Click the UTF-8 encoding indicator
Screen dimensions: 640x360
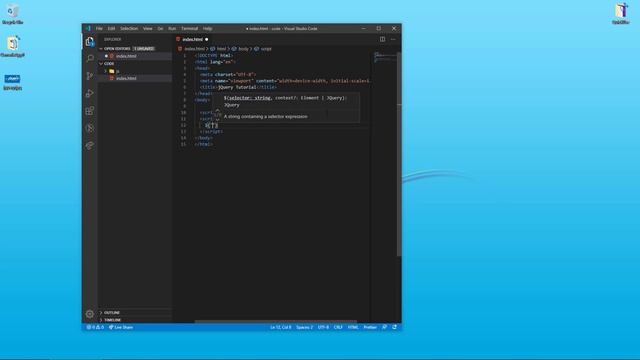(323, 327)
